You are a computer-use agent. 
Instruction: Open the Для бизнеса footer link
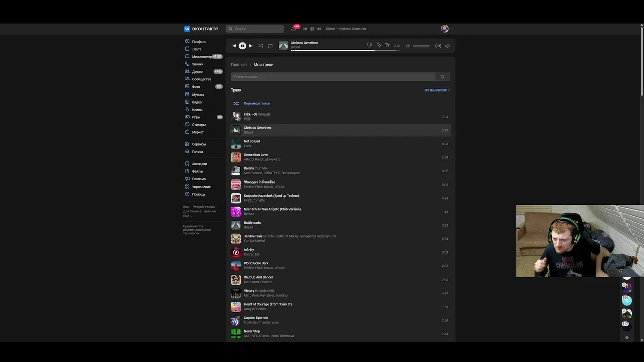click(x=192, y=211)
